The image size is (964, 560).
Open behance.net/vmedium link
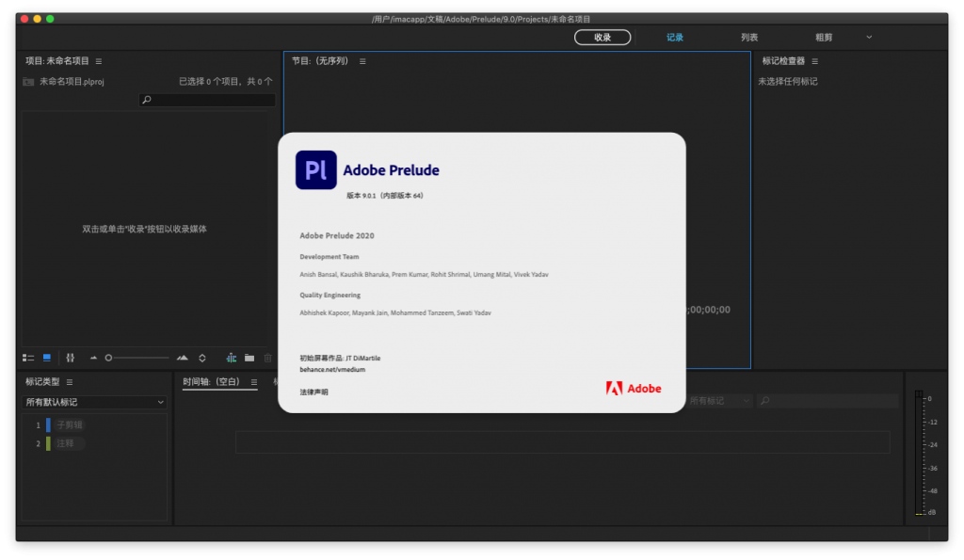tap(332, 370)
